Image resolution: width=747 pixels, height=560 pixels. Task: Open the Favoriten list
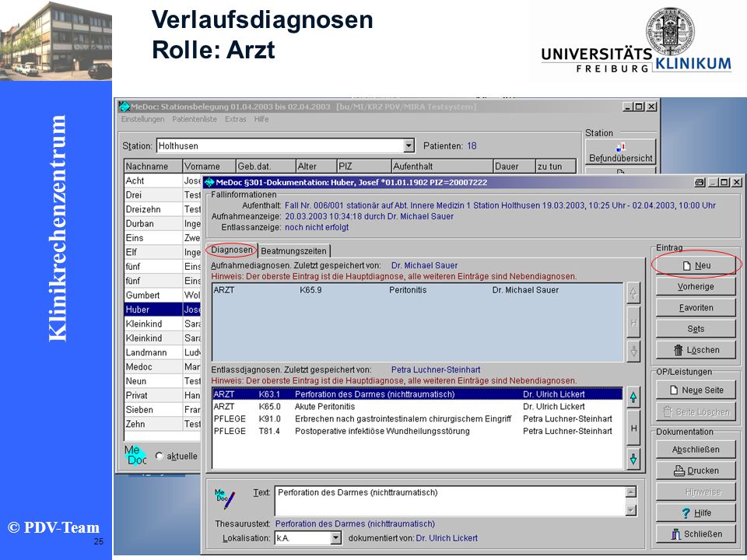coord(696,308)
